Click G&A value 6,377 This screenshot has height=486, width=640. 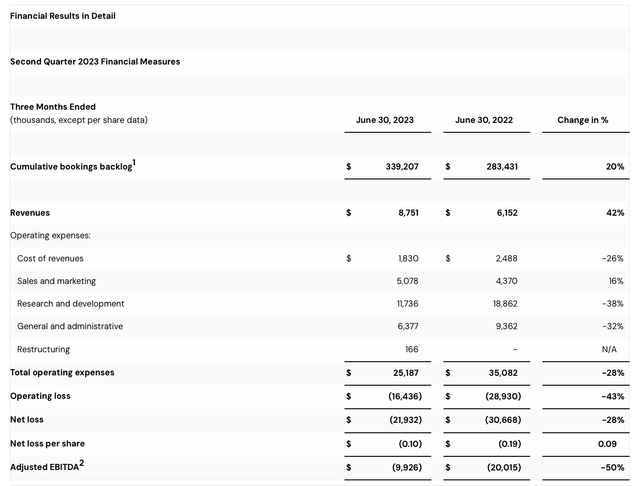(408, 326)
